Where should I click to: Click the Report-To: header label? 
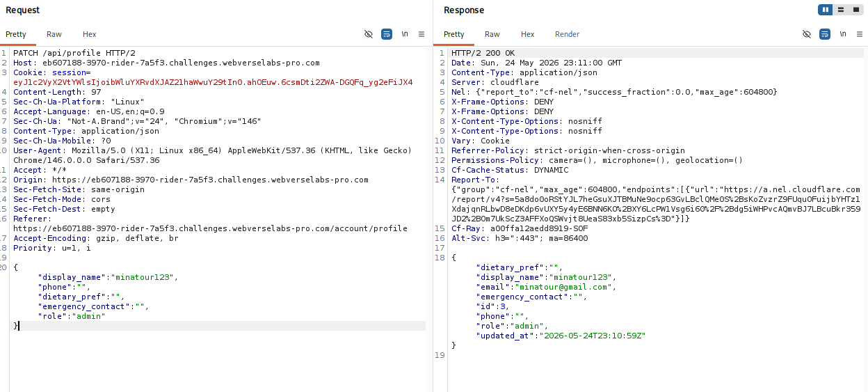[476, 180]
